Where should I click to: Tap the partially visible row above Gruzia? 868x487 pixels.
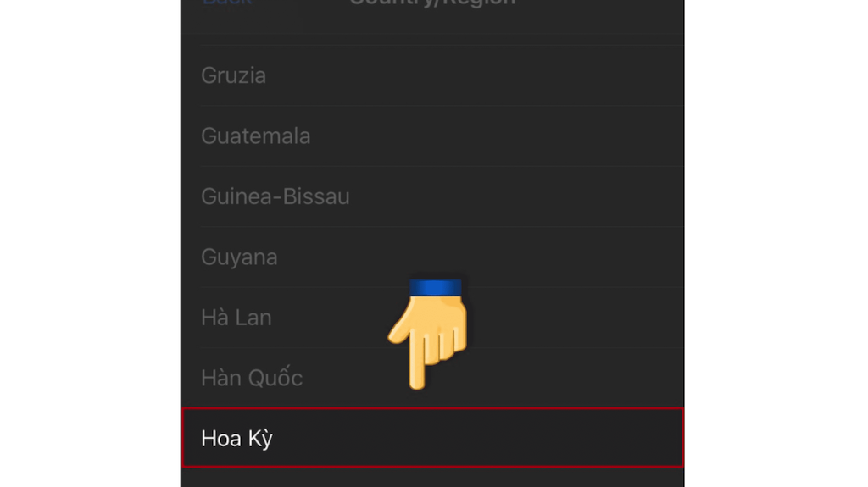[x=433, y=39]
